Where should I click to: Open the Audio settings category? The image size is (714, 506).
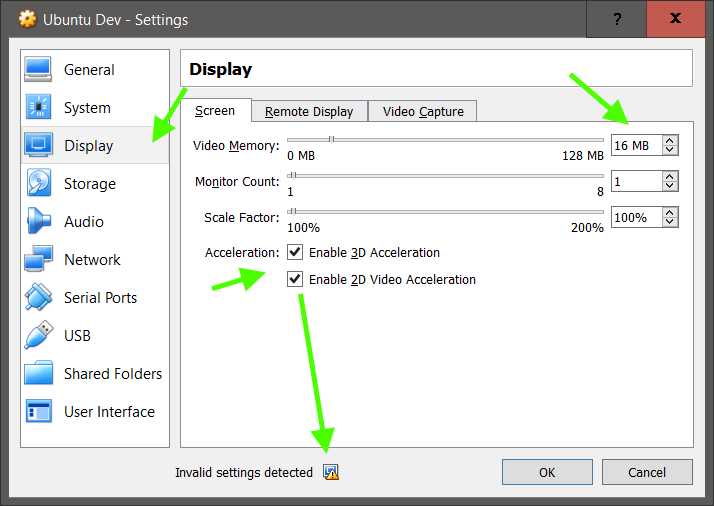(x=95, y=221)
